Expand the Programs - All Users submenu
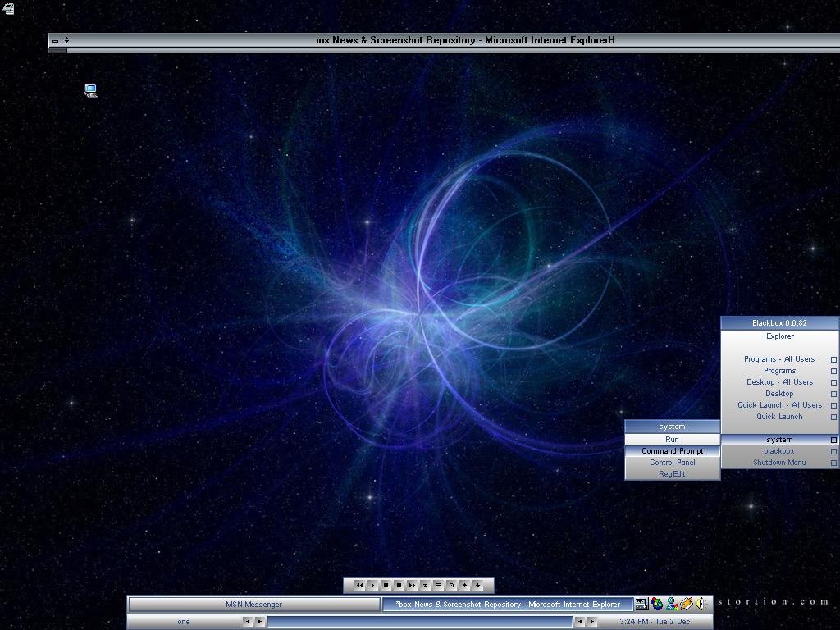The width and height of the screenshot is (840, 630). point(779,359)
